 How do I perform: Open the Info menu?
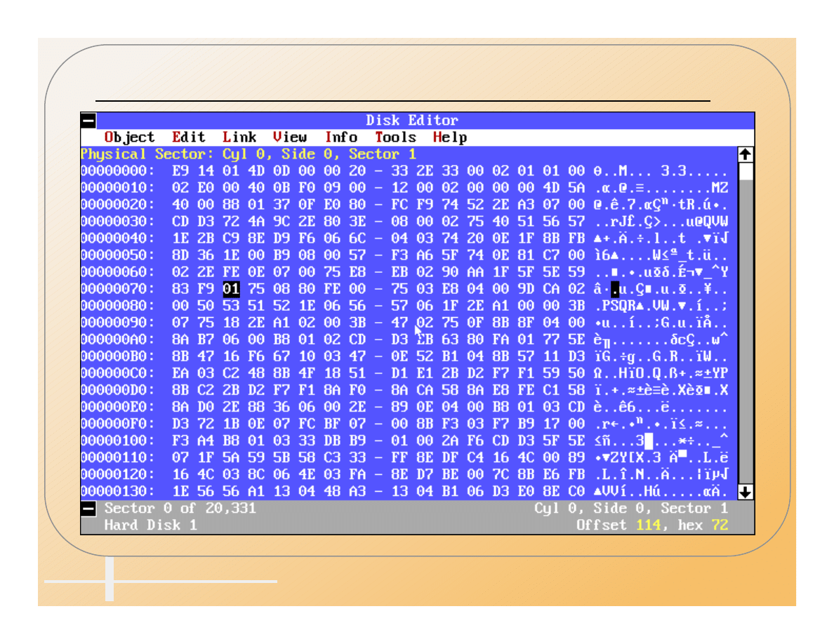pyautogui.click(x=340, y=137)
